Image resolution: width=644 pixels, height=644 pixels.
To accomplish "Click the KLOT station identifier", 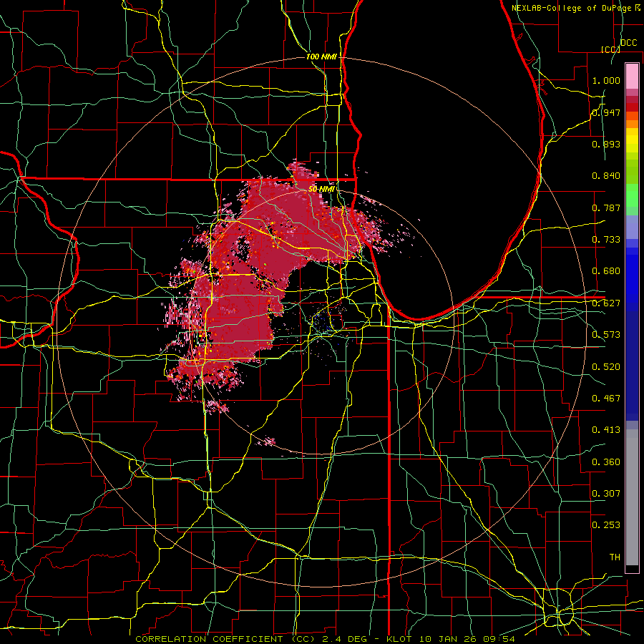I will point(401,639).
